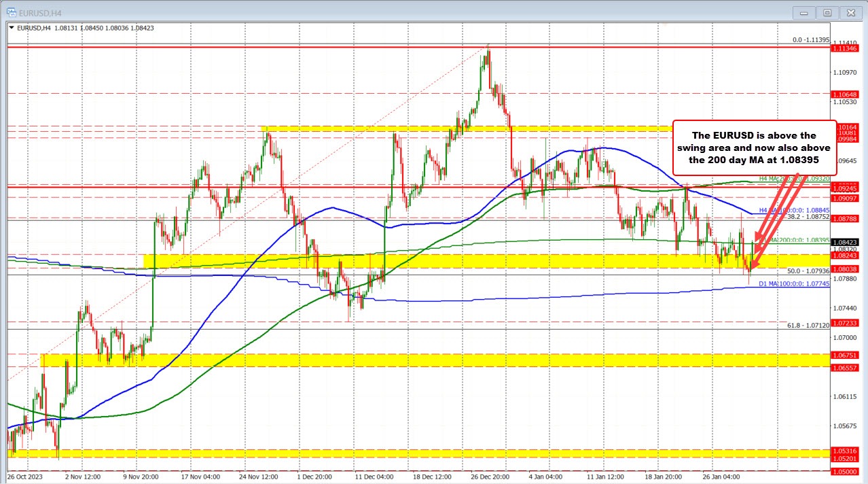868x484 pixels.
Task: Click the red arrows pointing at the candles
Action: tap(778, 218)
